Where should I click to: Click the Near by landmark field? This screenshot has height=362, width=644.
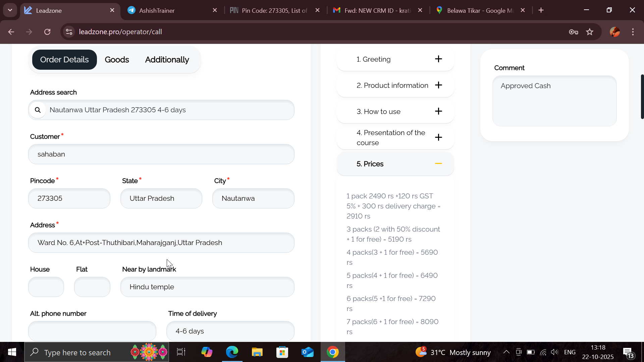207,287
